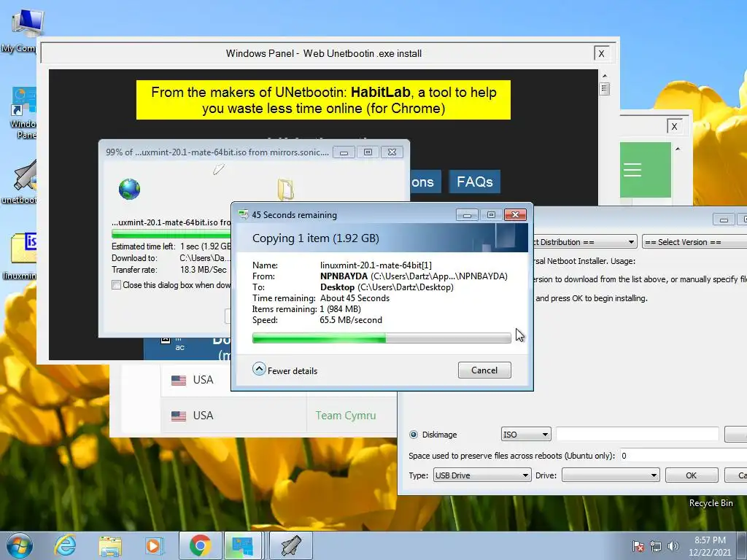Click the USA flag beside Team Cymru
The image size is (747, 560).
pyautogui.click(x=179, y=416)
